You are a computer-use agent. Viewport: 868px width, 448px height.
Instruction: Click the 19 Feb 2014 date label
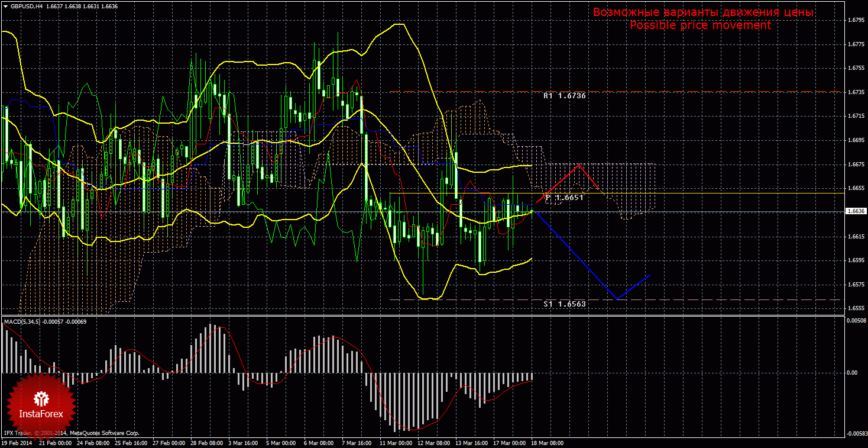pyautogui.click(x=17, y=443)
